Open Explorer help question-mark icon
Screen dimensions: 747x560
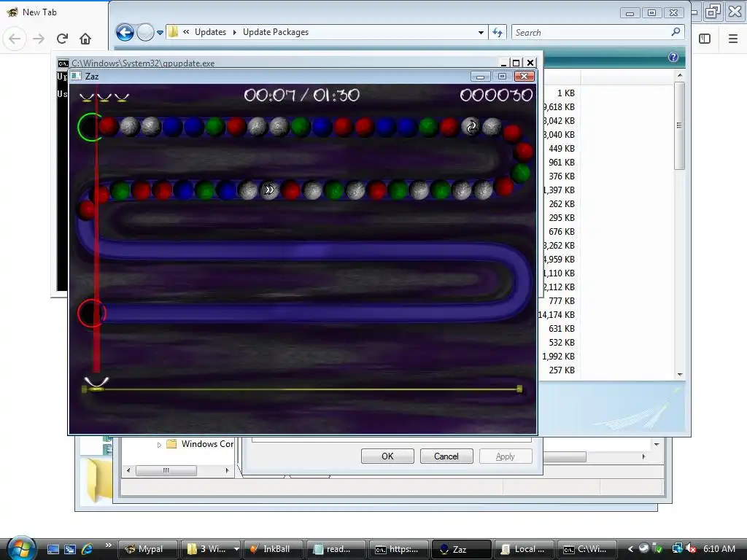tap(673, 57)
